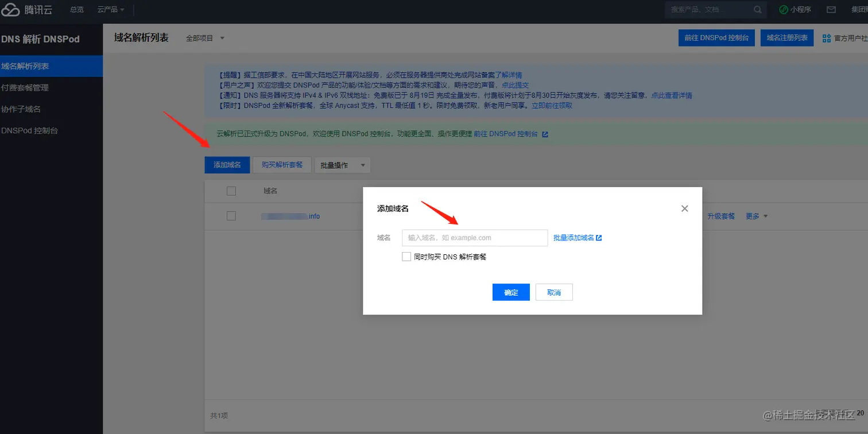The width and height of the screenshot is (868, 434).
Task: Click the 确定 button in dialog
Action: (x=511, y=292)
